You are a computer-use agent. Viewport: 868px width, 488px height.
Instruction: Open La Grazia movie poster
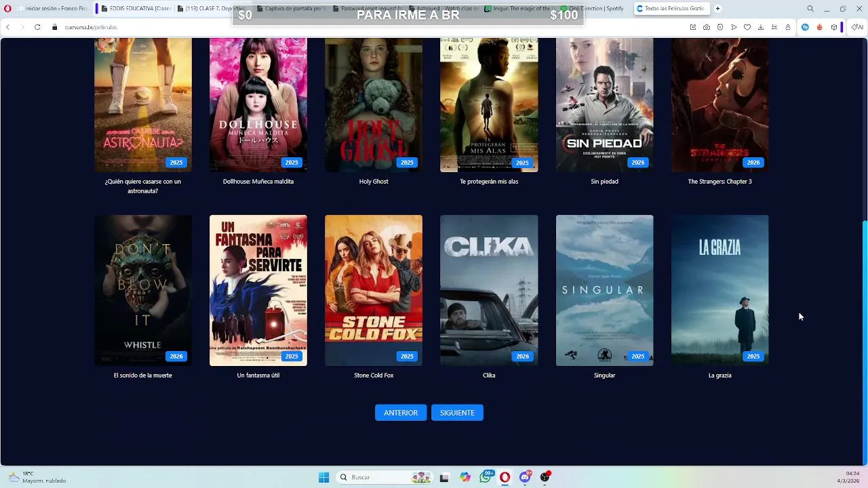click(x=719, y=290)
